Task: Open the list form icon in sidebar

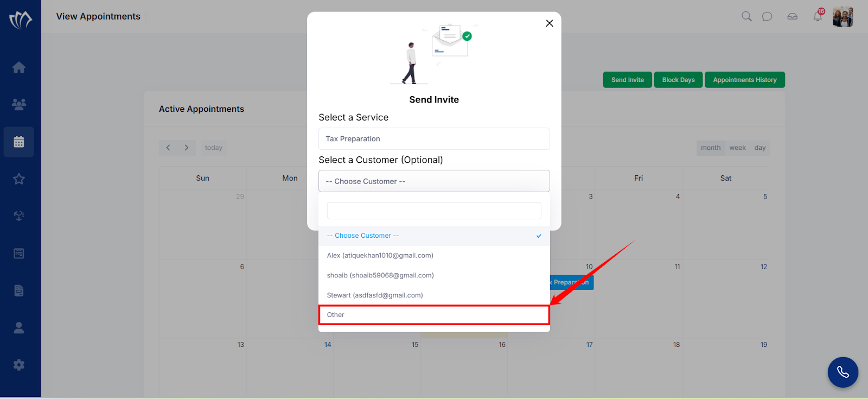Action: coord(19,254)
